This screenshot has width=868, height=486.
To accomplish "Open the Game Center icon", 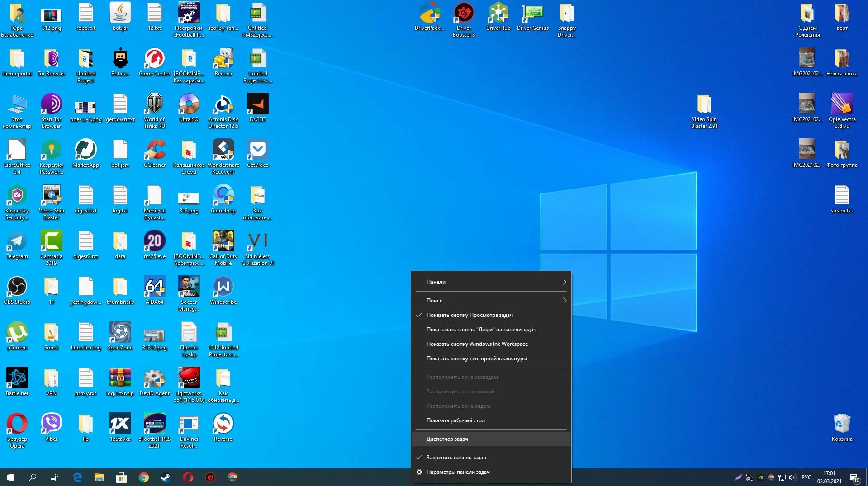I will (154, 63).
